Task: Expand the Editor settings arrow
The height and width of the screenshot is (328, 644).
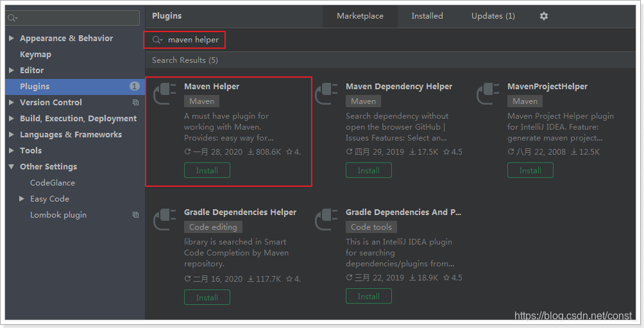Action: click(x=12, y=71)
